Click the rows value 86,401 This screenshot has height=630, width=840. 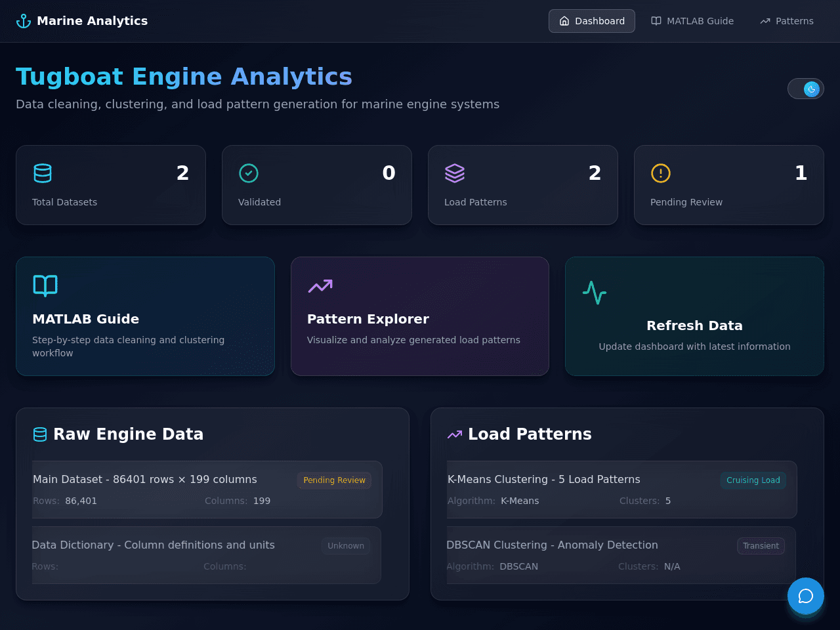[81, 501]
